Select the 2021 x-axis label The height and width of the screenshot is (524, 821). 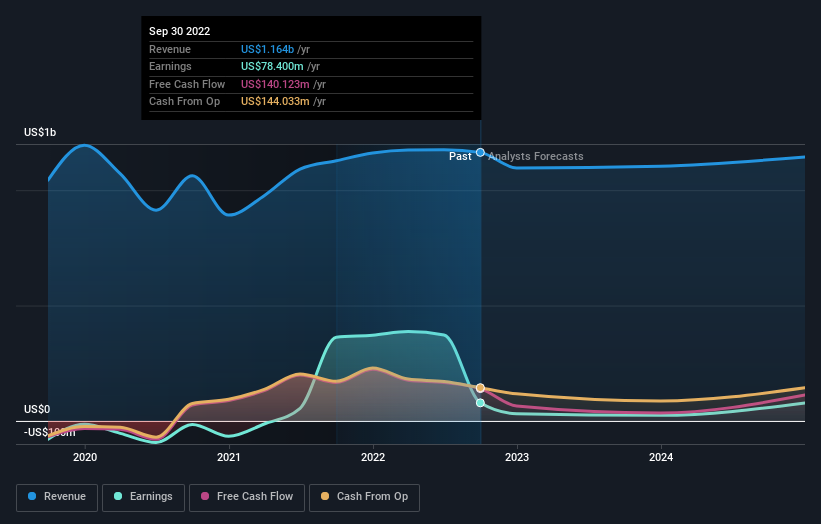tap(229, 457)
